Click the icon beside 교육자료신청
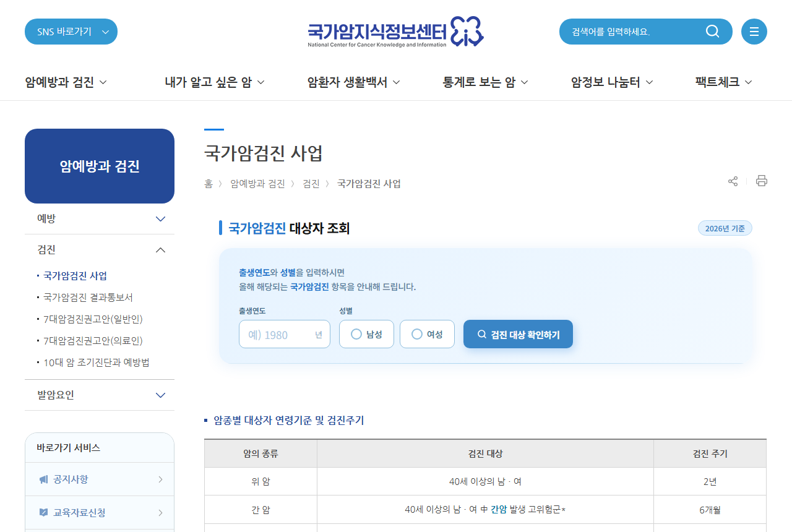This screenshot has height=532, width=792. coord(43,513)
